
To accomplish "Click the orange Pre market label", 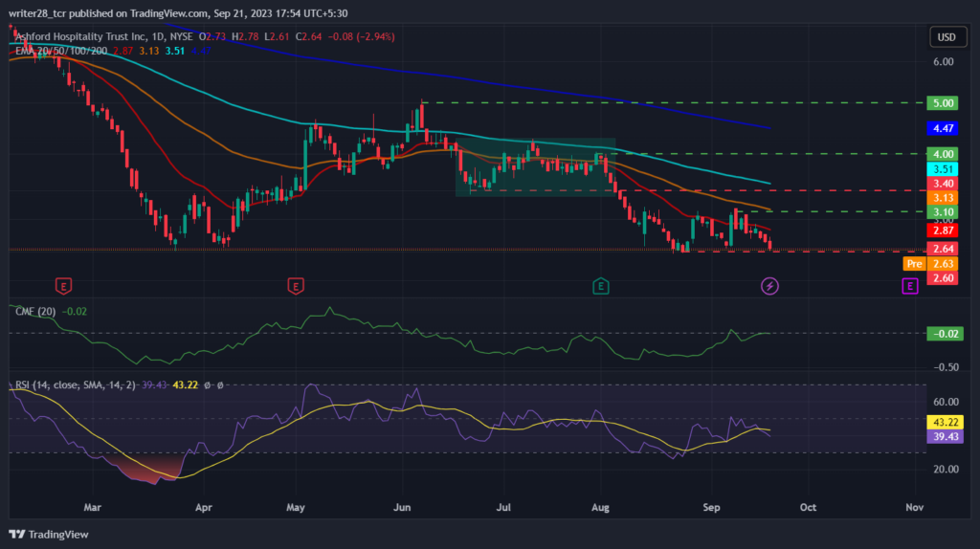I will (x=914, y=264).
